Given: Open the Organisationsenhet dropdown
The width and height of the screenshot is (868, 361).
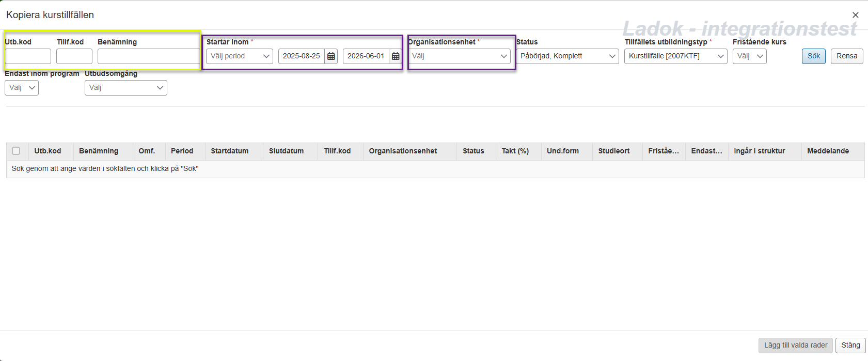Looking at the screenshot, I should click(459, 56).
